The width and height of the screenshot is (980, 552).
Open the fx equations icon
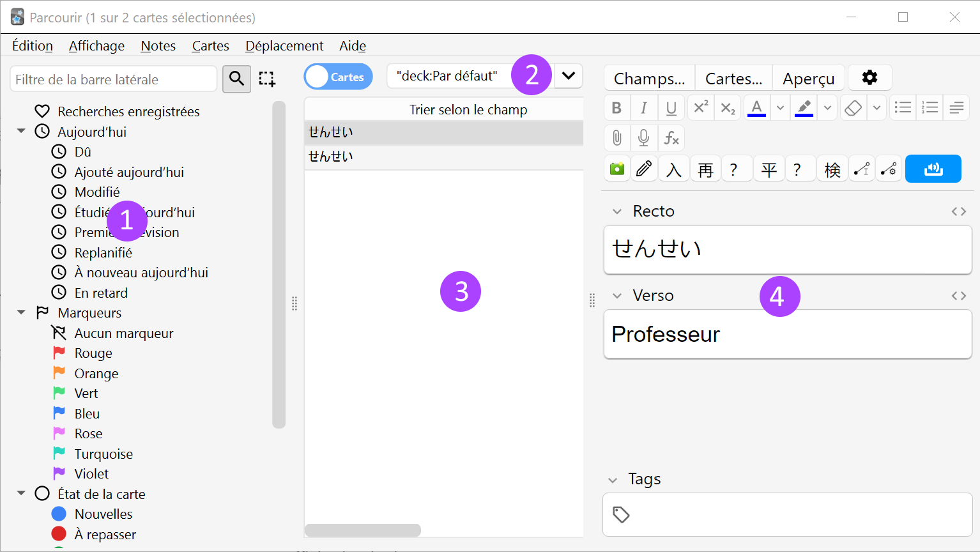(671, 138)
